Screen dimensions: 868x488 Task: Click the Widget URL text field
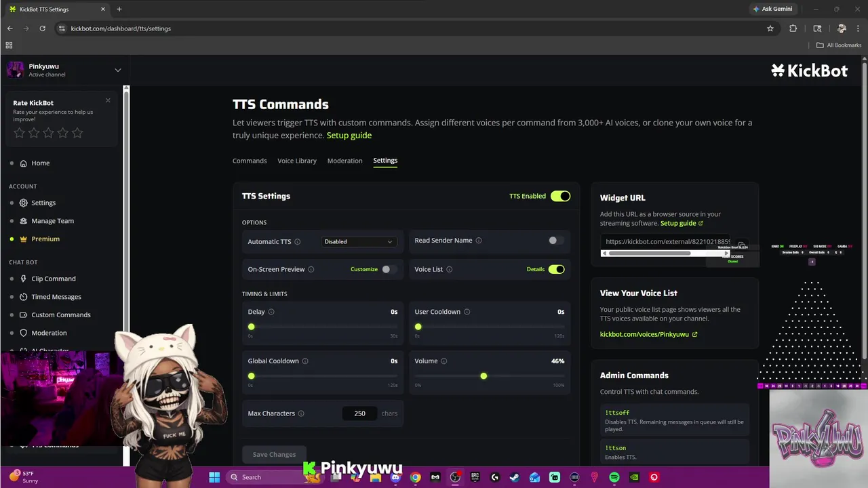667,242
